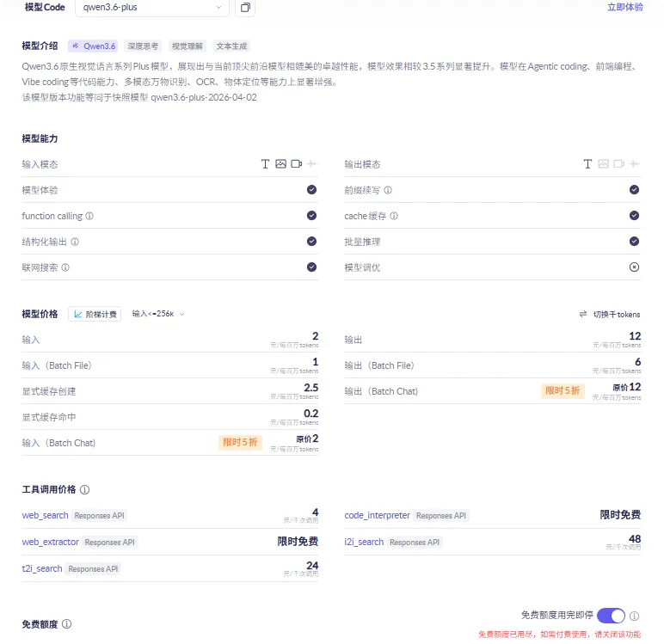Click the output video modality icon
The width and height of the screenshot is (664, 644).
[x=618, y=164]
